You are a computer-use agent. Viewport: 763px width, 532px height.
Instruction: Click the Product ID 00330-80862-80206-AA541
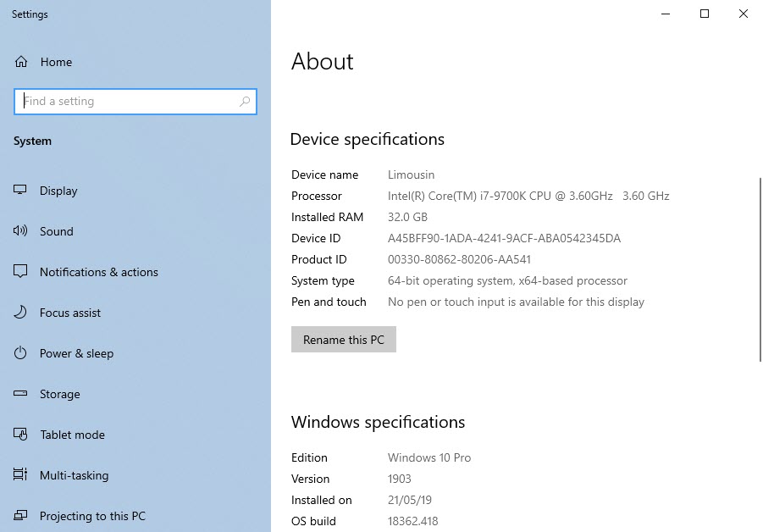tap(459, 259)
